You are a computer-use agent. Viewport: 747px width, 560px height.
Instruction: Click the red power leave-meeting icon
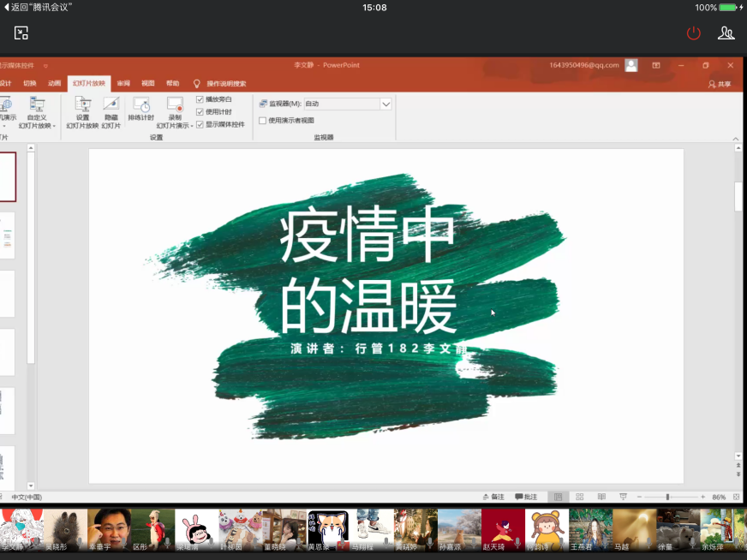pos(694,33)
